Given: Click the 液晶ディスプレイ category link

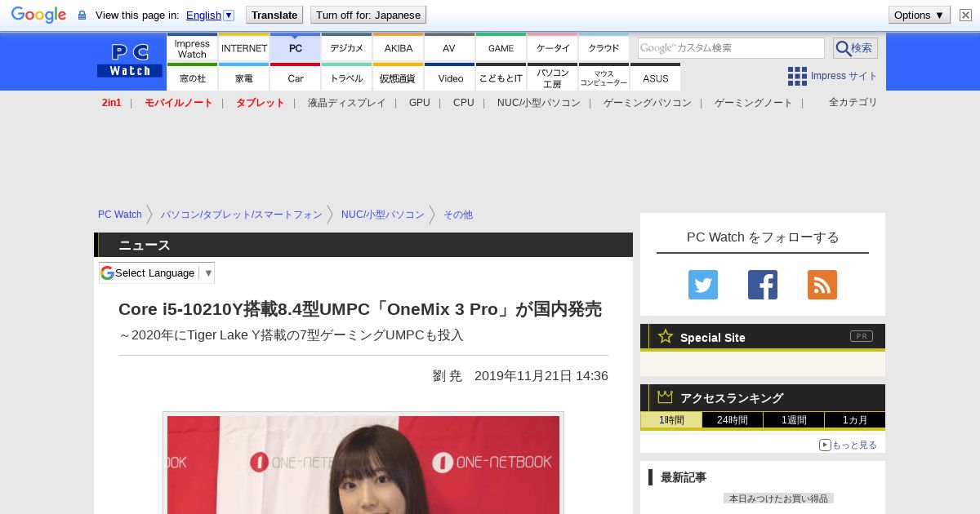Looking at the screenshot, I should coord(347,103).
